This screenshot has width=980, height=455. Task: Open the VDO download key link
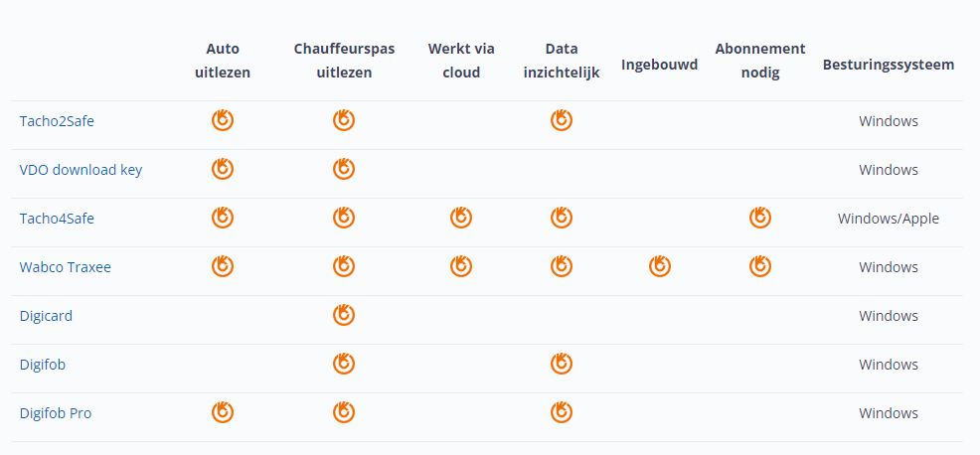(81, 169)
